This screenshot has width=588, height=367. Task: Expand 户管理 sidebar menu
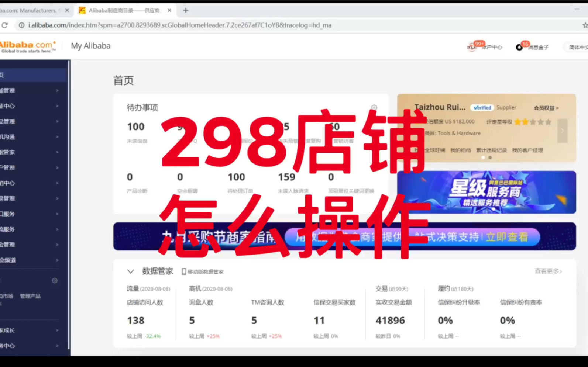pyautogui.click(x=34, y=167)
